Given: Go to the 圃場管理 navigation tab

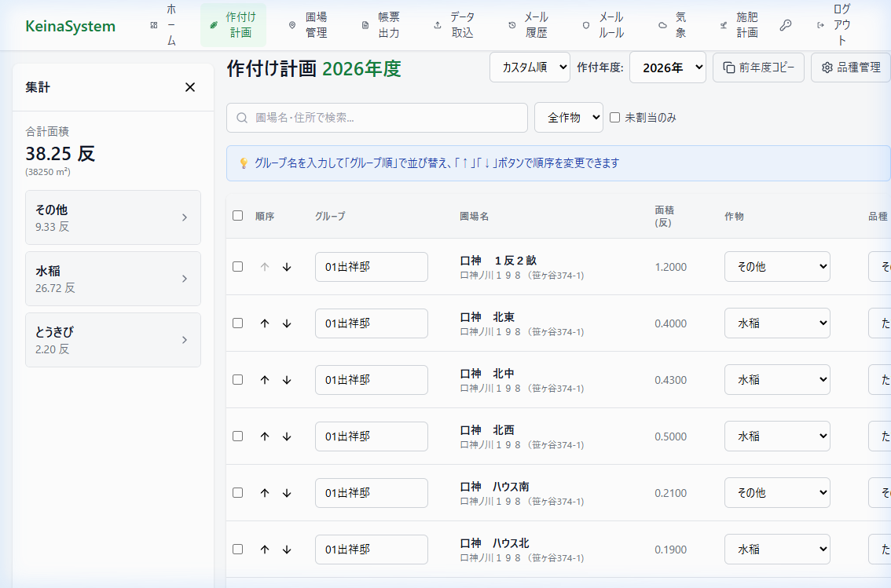Looking at the screenshot, I should coord(308,25).
